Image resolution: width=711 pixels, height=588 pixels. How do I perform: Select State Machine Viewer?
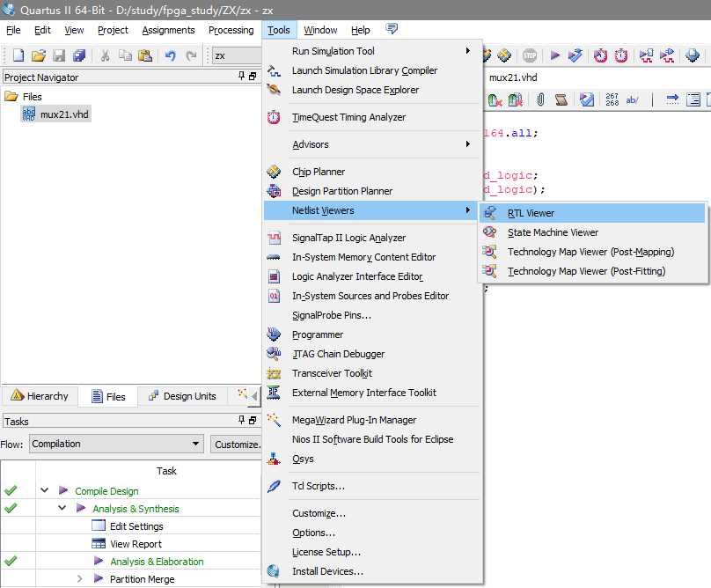(x=592, y=232)
